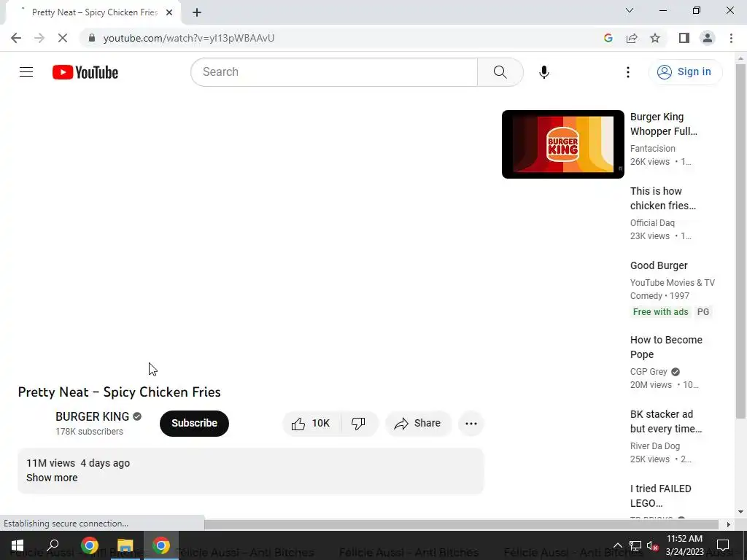747x560 pixels.
Task: Click the Sign in button
Action: point(684,72)
